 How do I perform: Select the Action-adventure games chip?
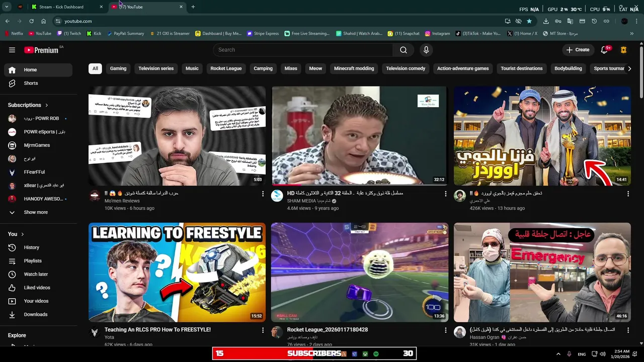click(463, 68)
